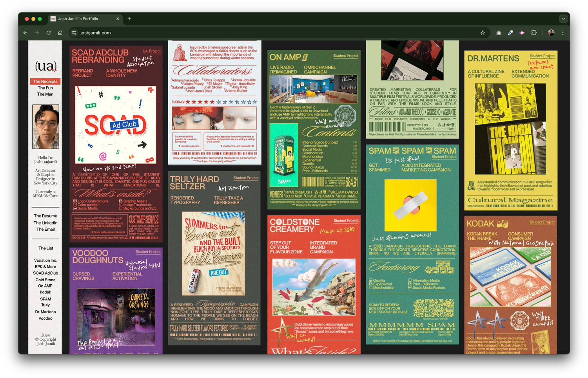The width and height of the screenshot is (588, 378).
Task: Bookmark this page with the star icon
Action: [x=483, y=33]
